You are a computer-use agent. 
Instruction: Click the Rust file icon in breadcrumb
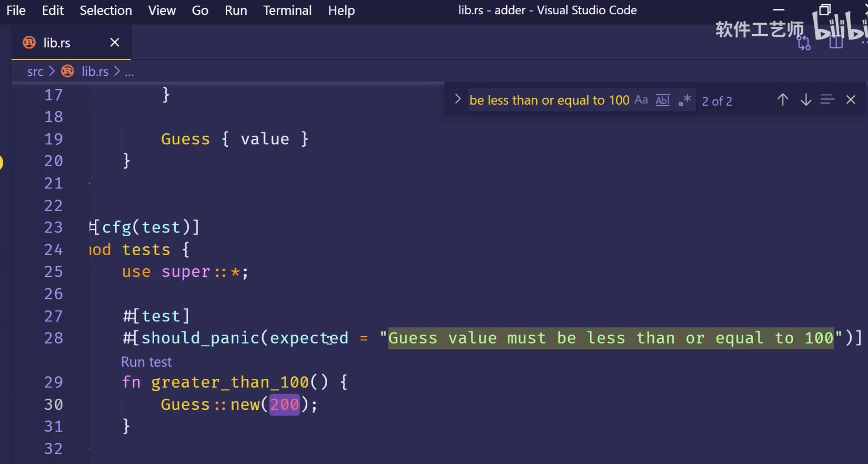point(68,71)
